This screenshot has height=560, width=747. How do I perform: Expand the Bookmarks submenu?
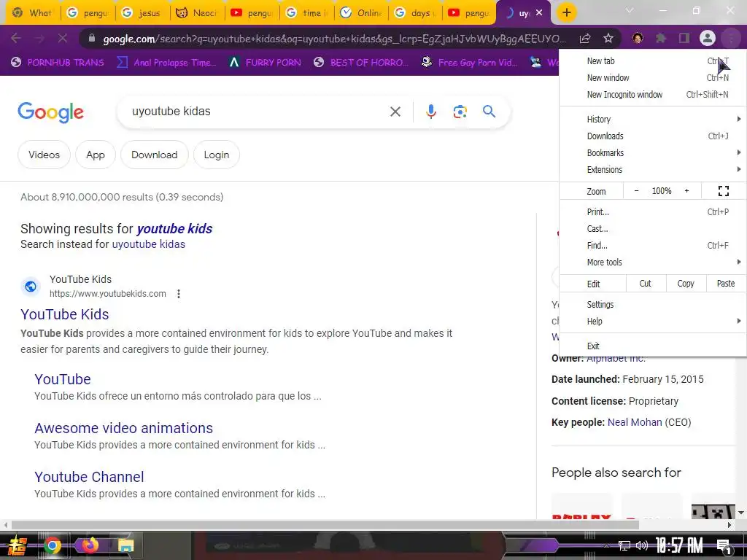point(653,153)
